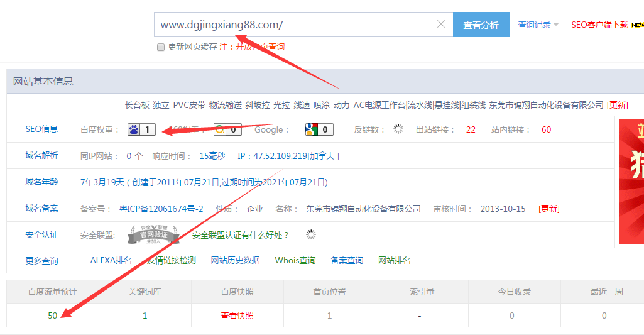644x335 pixels.
Task: Click the loading spinner next to 反链数
Action: tap(398, 129)
